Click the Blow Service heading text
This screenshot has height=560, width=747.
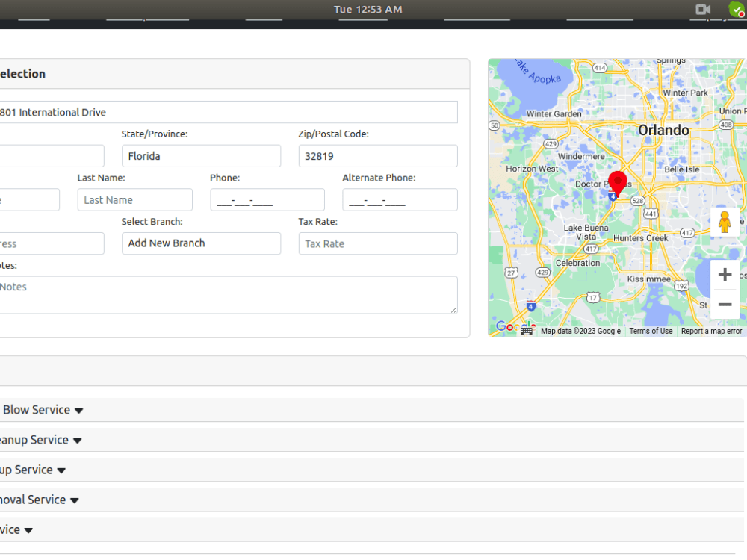point(37,410)
